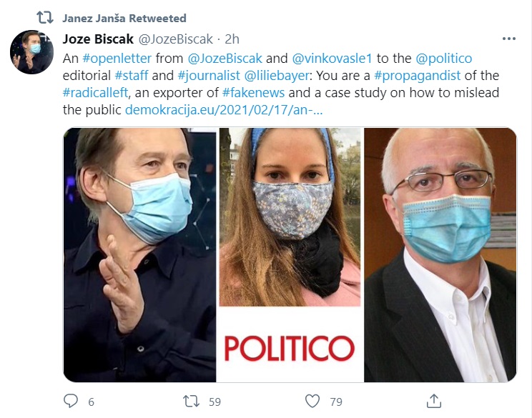Open the #openletter hashtag
This screenshot has width=532, height=418.
click(117, 59)
